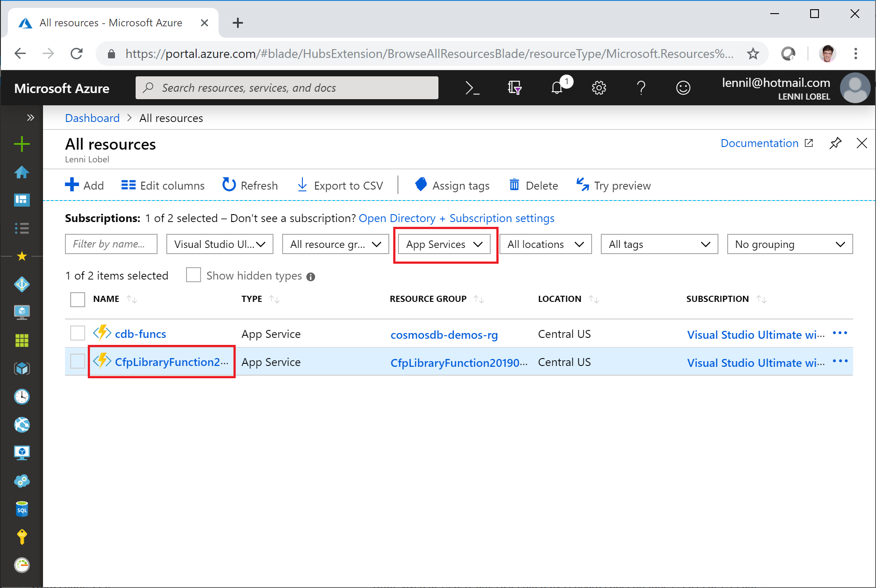Expand the No grouping dropdown
The image size is (876, 588).
790,244
